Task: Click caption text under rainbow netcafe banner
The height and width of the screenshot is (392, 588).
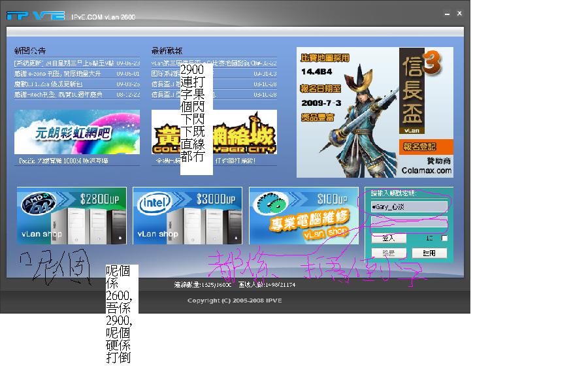Action: pos(64,161)
